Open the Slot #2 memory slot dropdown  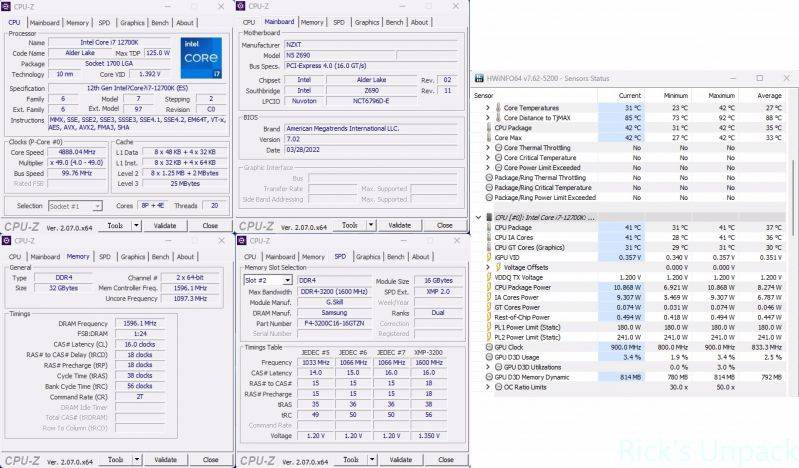287,280
